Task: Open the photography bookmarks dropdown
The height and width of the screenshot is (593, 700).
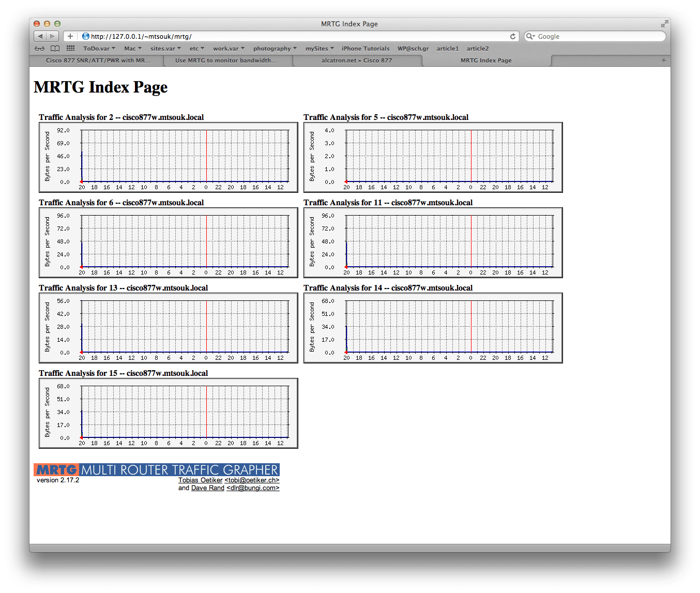Action: [x=275, y=49]
